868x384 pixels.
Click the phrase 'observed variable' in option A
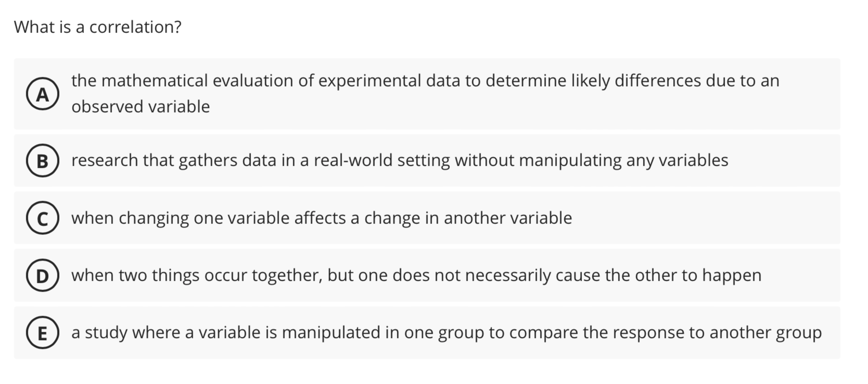point(141,106)
